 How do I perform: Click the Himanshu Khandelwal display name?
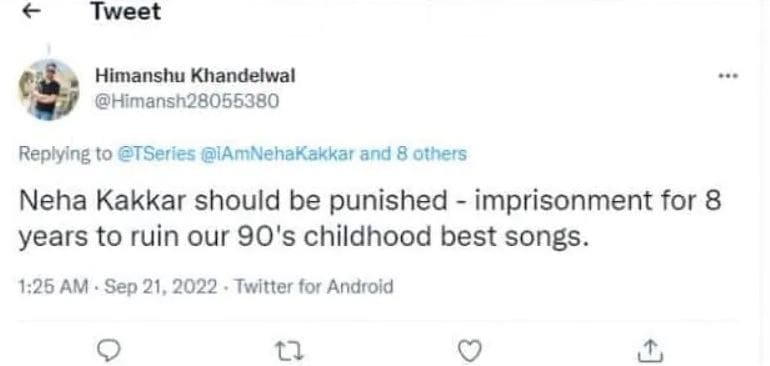pyautogui.click(x=195, y=76)
